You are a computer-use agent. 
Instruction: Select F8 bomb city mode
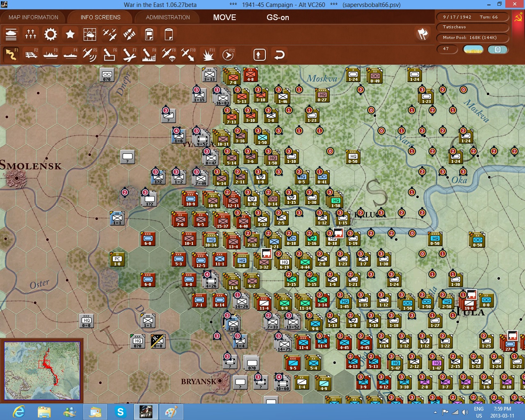tap(149, 55)
